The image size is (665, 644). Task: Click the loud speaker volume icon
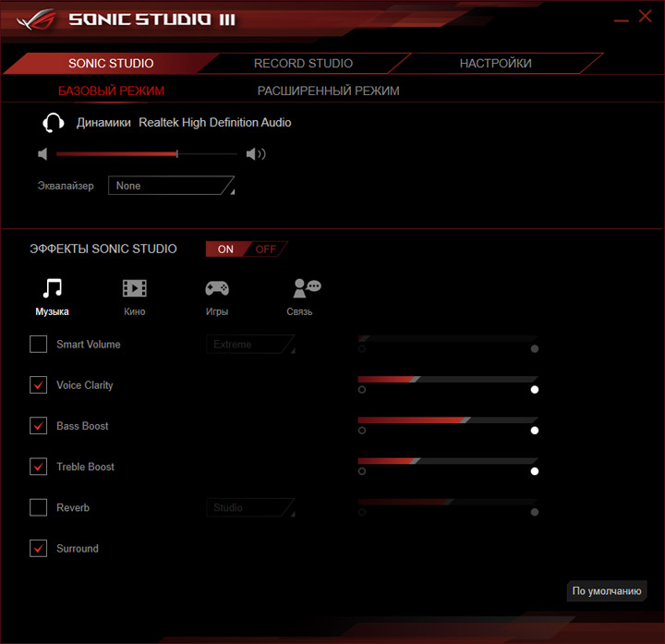tap(256, 154)
